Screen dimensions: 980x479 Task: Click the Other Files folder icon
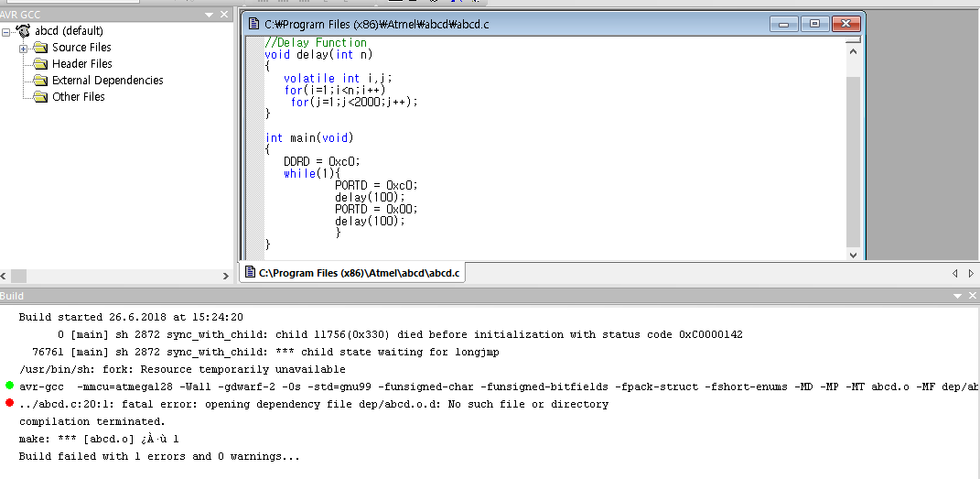click(40, 97)
